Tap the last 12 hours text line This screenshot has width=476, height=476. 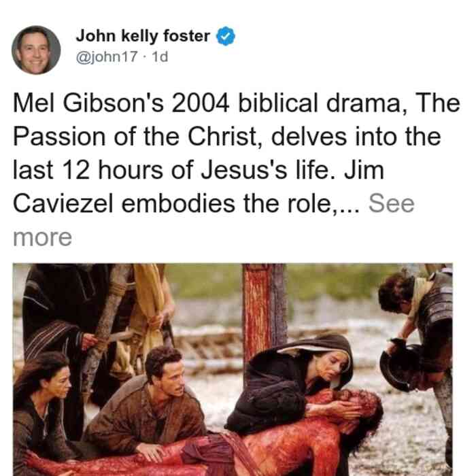coord(199,170)
